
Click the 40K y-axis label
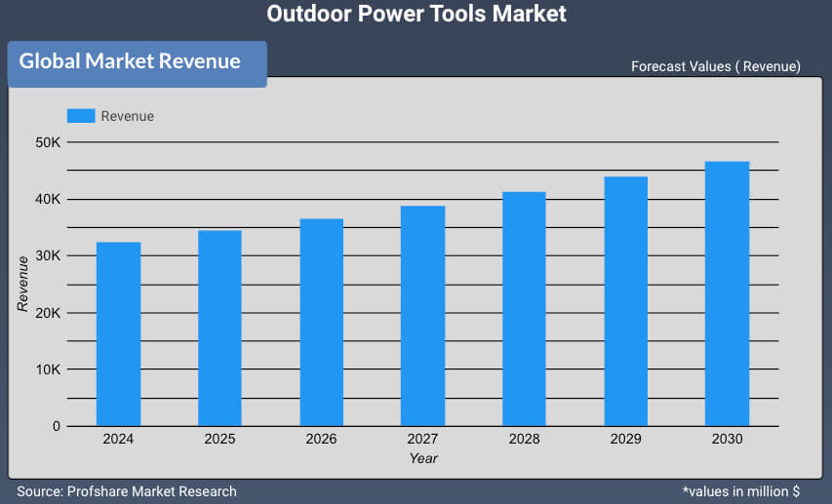(48, 199)
